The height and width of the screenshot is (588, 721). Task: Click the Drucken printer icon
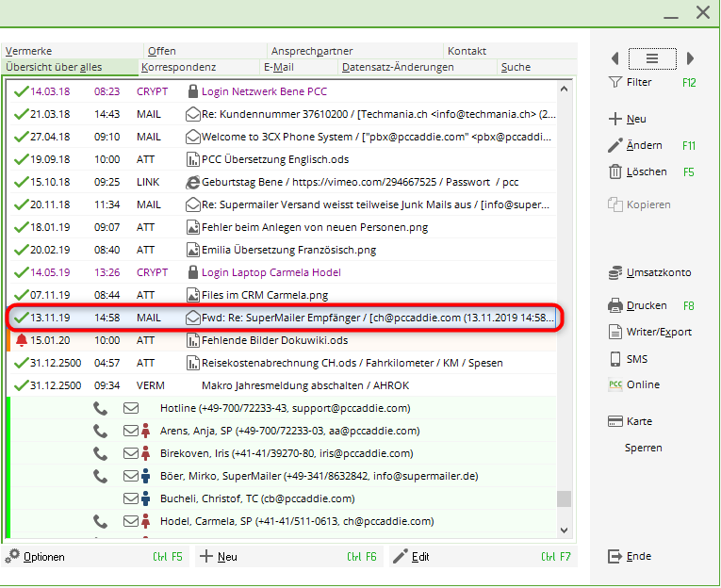pos(615,306)
